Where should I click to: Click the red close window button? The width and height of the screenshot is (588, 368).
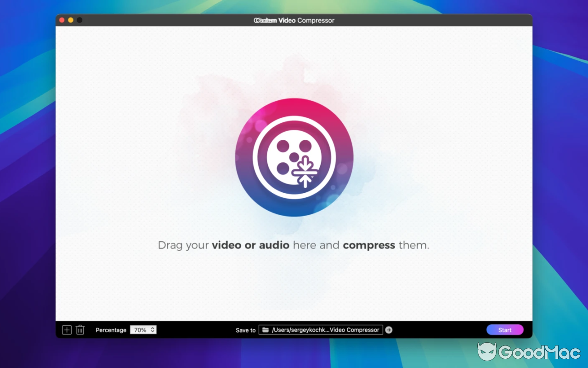62,20
